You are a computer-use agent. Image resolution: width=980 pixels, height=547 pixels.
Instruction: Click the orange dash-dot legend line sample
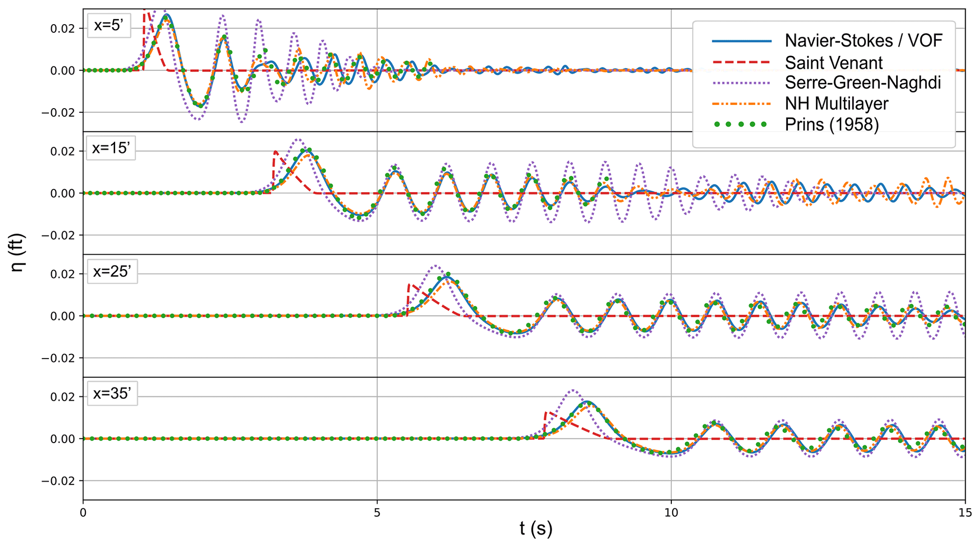click(x=741, y=104)
